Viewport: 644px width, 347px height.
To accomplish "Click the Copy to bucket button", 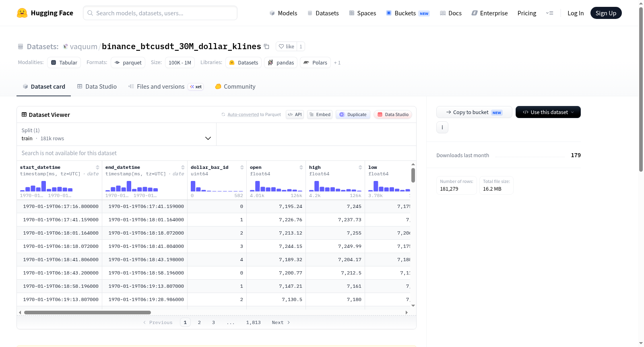I will coord(474,112).
